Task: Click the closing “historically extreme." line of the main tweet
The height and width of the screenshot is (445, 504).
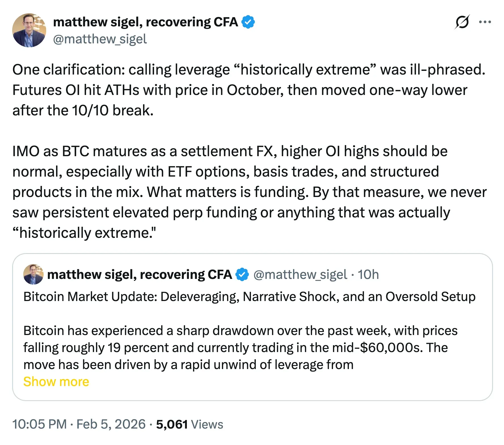Action: coord(84,233)
